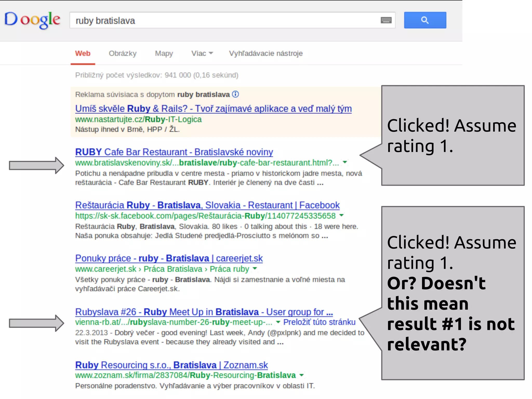
Task: Expand dropdown arrow beside vienna-rb.at URL
Action: point(278,322)
